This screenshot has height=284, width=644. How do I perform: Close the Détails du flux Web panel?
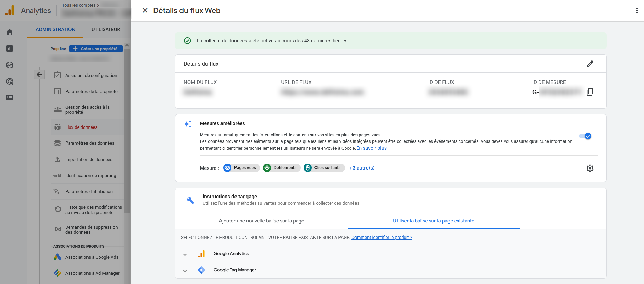(145, 10)
